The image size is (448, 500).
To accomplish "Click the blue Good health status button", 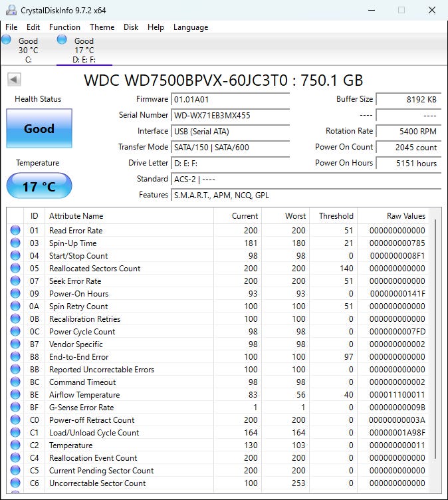I will (x=39, y=128).
